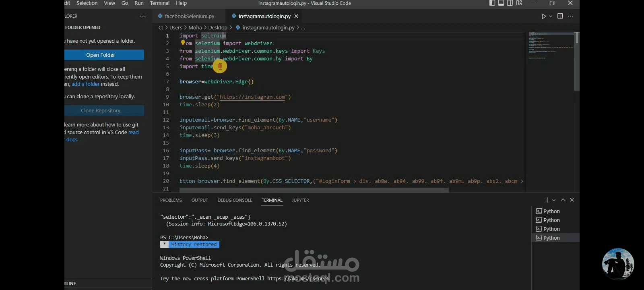Click the Python file icon on instagramautologin.py tab
This screenshot has width=644, height=290.
point(234,16)
